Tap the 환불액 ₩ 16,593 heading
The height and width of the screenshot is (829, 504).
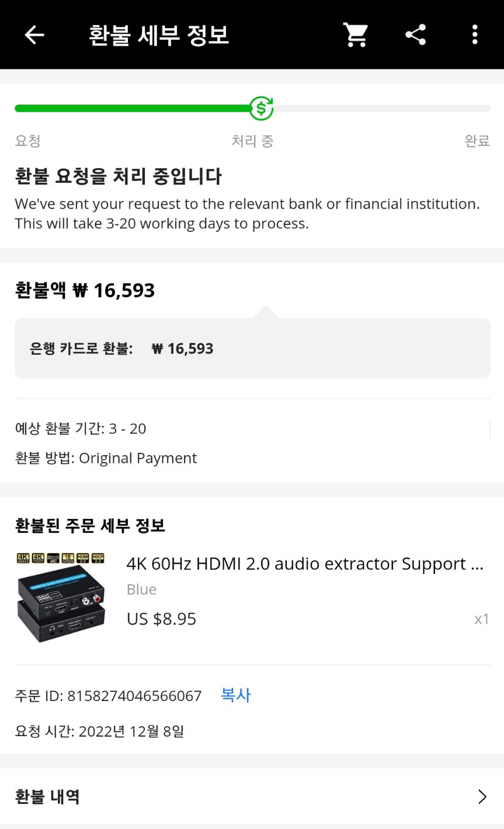point(85,290)
